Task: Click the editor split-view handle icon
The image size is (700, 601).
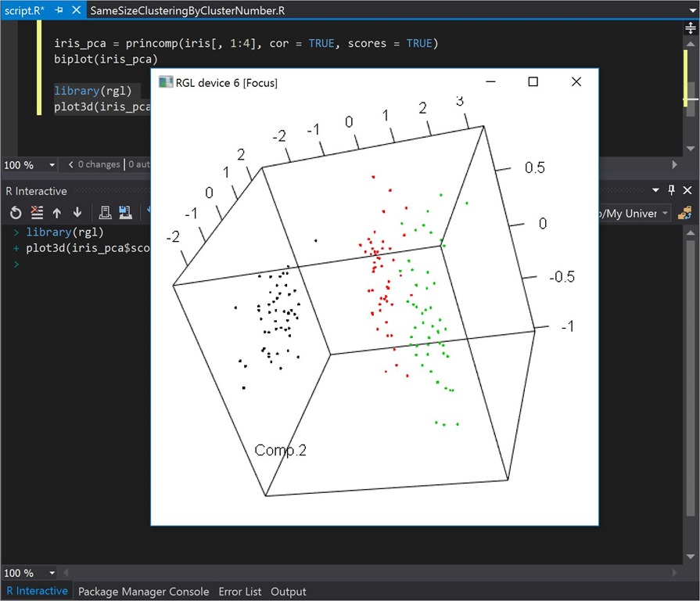Action: click(x=690, y=27)
